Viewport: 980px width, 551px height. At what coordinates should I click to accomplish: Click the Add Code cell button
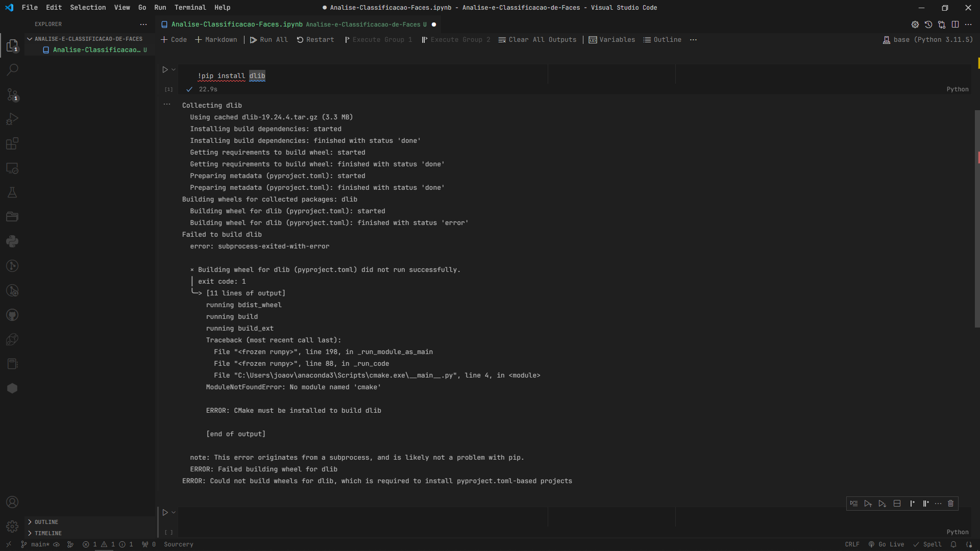click(174, 39)
